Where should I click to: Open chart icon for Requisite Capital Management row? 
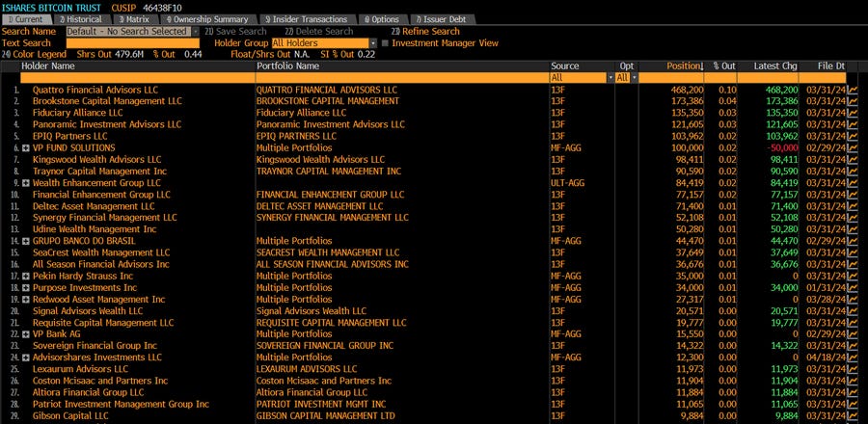coord(853,322)
